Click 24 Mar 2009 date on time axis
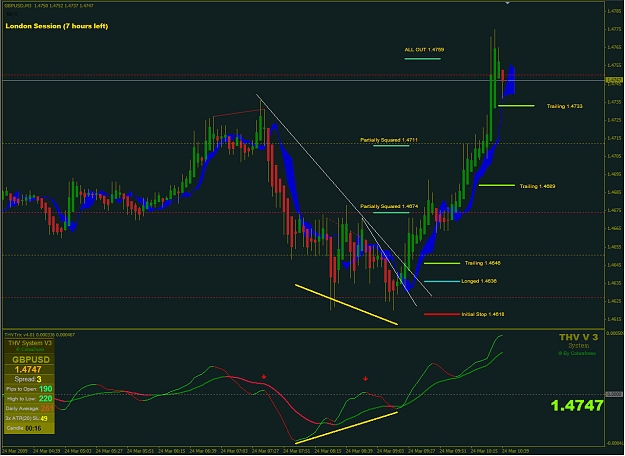The height and width of the screenshot is (456, 625). 17,451
